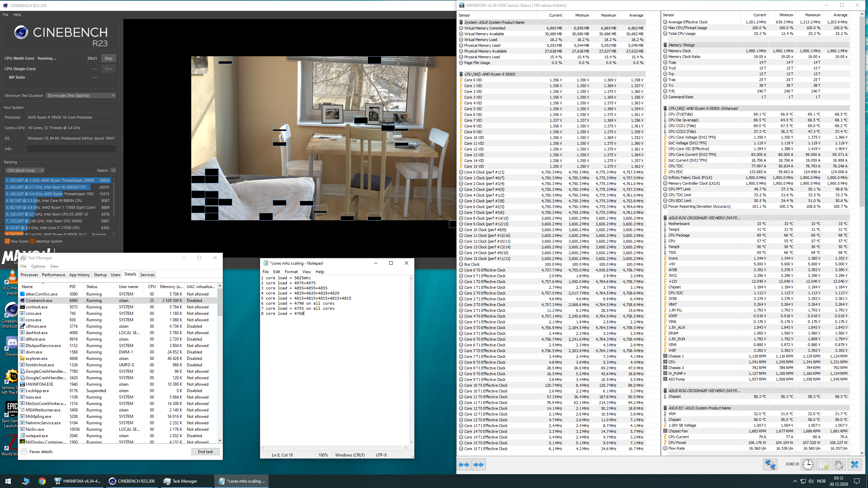Open HWiNFO sensor settings gear
Screen dimensions: 868x488
point(839,464)
